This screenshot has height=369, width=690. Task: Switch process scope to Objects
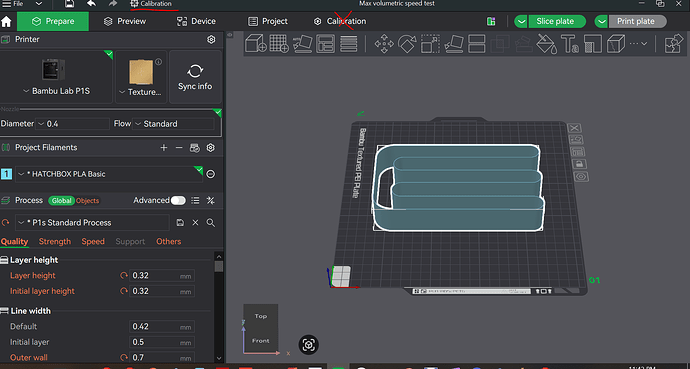(x=88, y=201)
